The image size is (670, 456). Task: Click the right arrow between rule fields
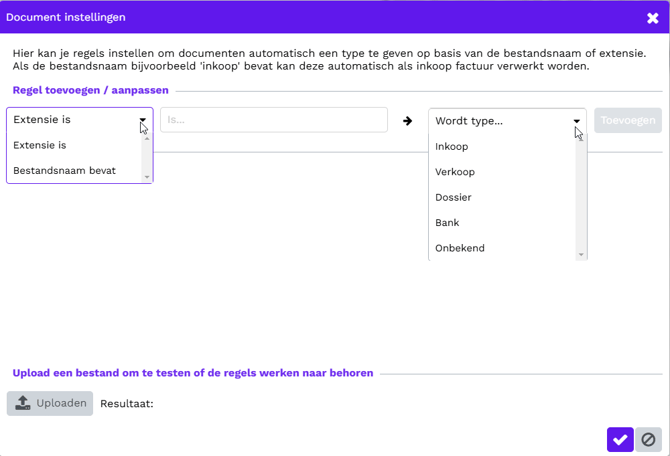[407, 121]
